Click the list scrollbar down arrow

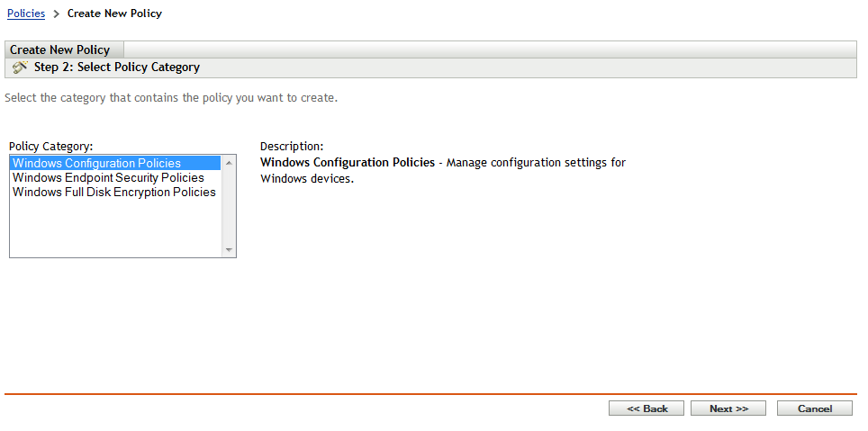click(x=229, y=250)
